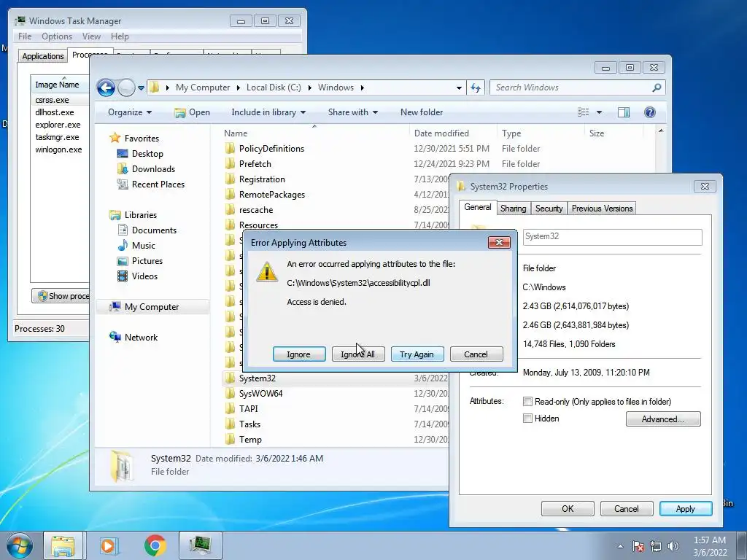
Task: Open Google Chrome from the taskbar
Action: tap(155, 545)
